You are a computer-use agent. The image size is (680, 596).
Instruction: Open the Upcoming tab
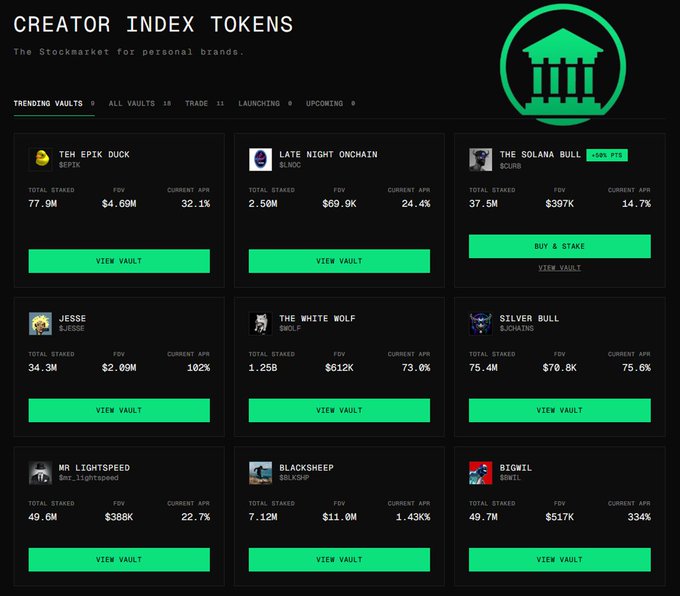coord(330,104)
